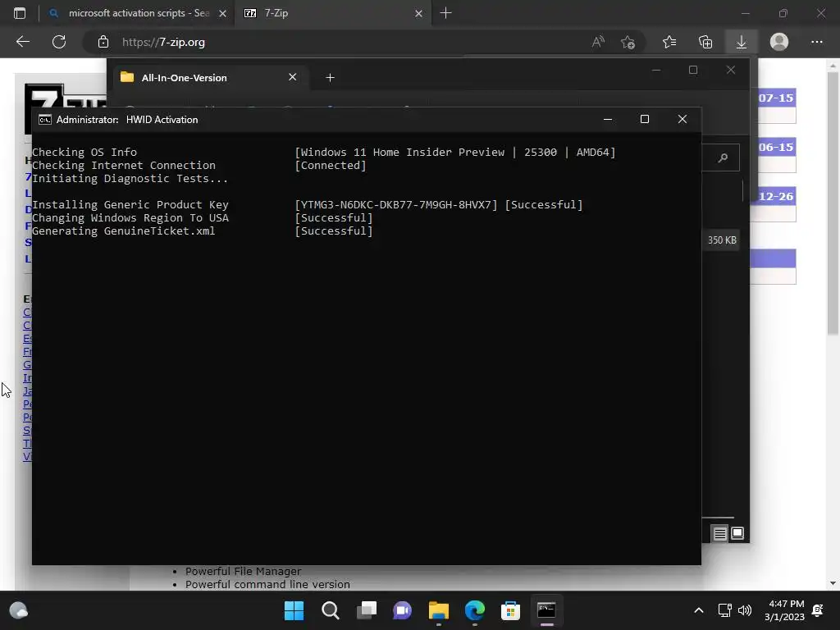Open the Edge tab actions menu icon
Screen dimensions: 840x630
[20, 13]
